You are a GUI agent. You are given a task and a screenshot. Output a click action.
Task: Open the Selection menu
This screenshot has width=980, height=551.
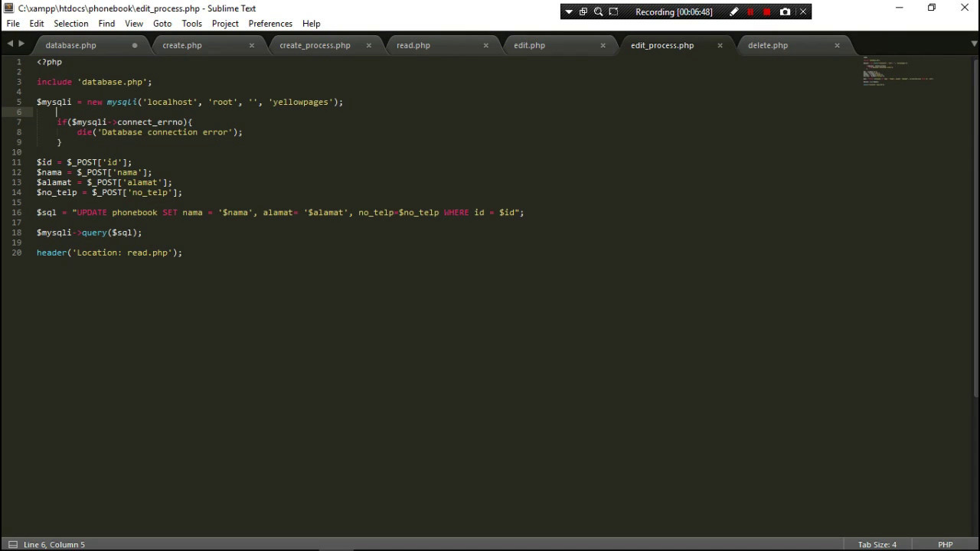(x=71, y=24)
